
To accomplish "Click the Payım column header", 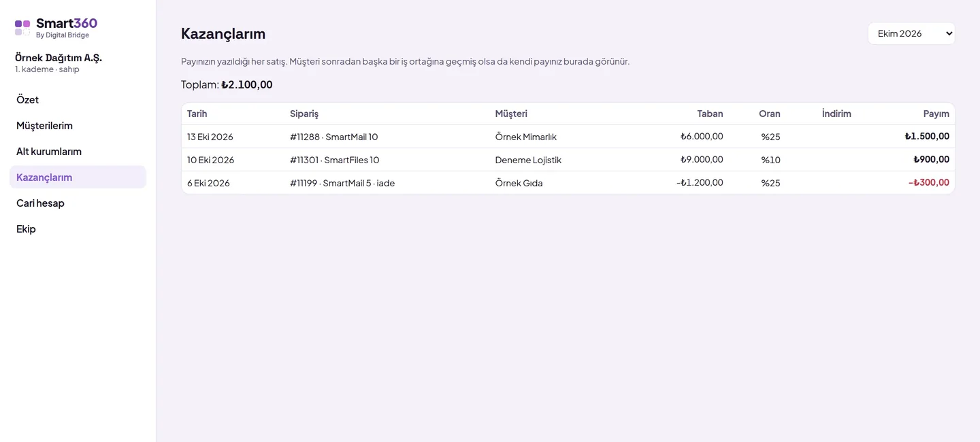I will 936,114.
